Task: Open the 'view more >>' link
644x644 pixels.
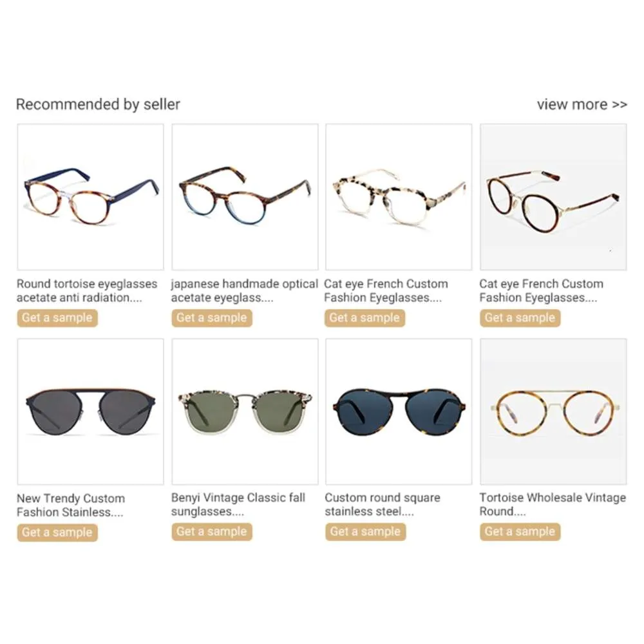Action: click(582, 104)
